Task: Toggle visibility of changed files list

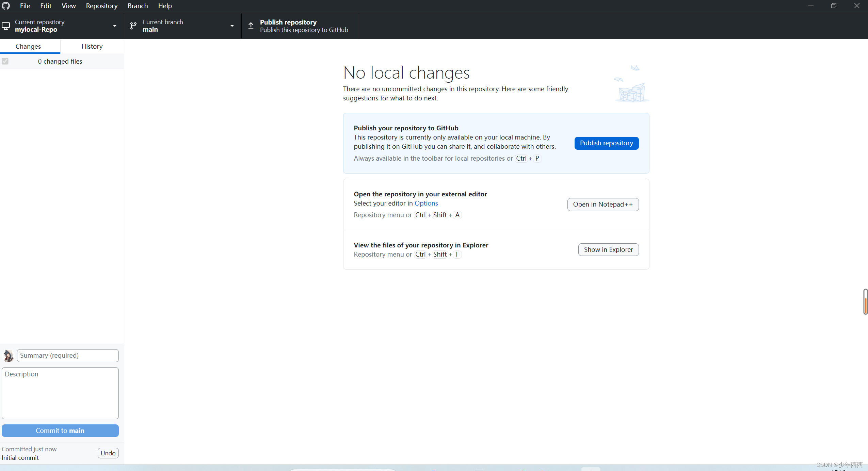Action: (5, 61)
